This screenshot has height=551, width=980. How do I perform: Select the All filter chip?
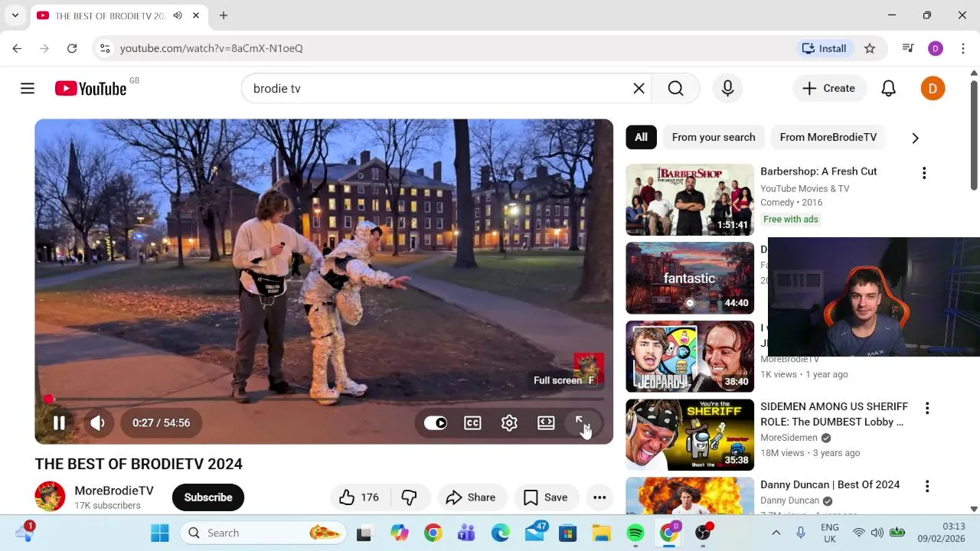pyautogui.click(x=641, y=137)
